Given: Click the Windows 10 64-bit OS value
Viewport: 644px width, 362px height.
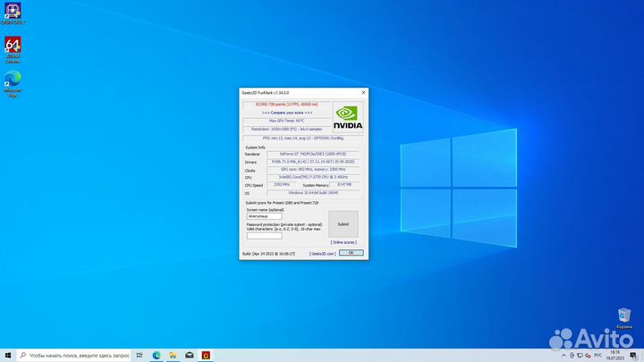Looking at the screenshot, I should pos(313,193).
